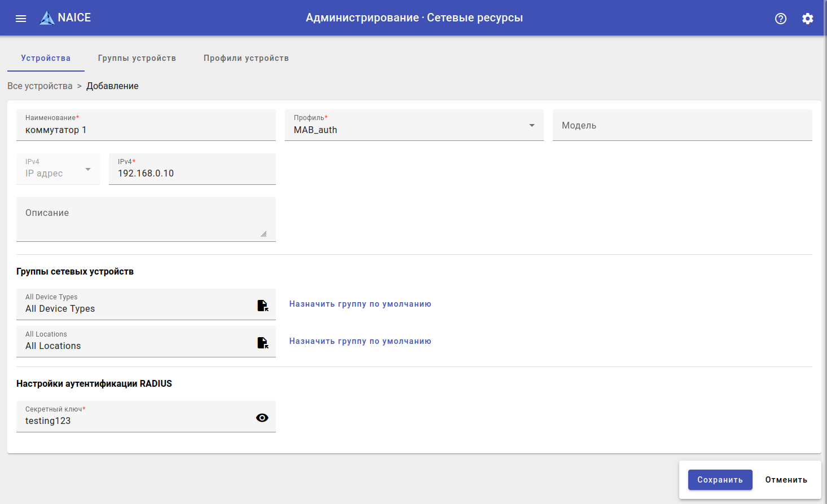Switch to the Устройства tab

46,58
